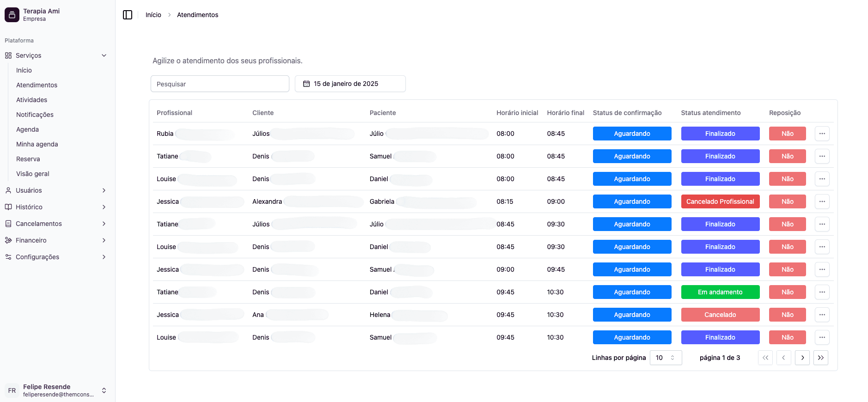Click the Início breadcrumb link
The height and width of the screenshot is (402, 868).
(x=153, y=15)
